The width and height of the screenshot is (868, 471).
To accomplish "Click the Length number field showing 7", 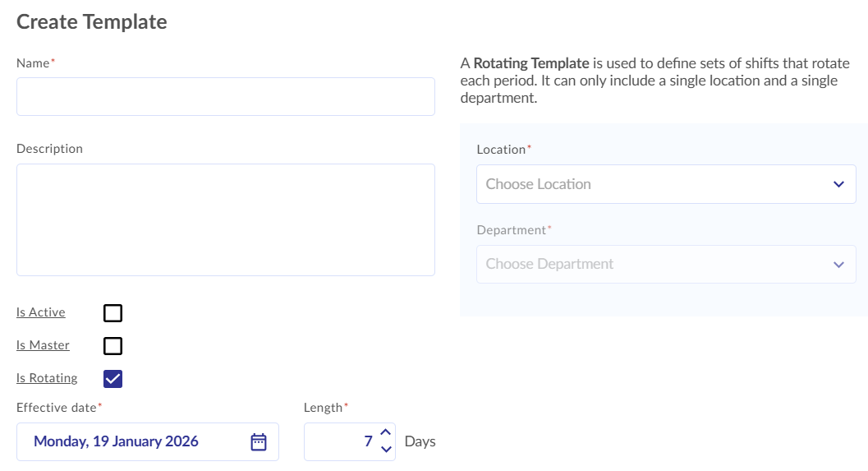I will [x=341, y=442].
